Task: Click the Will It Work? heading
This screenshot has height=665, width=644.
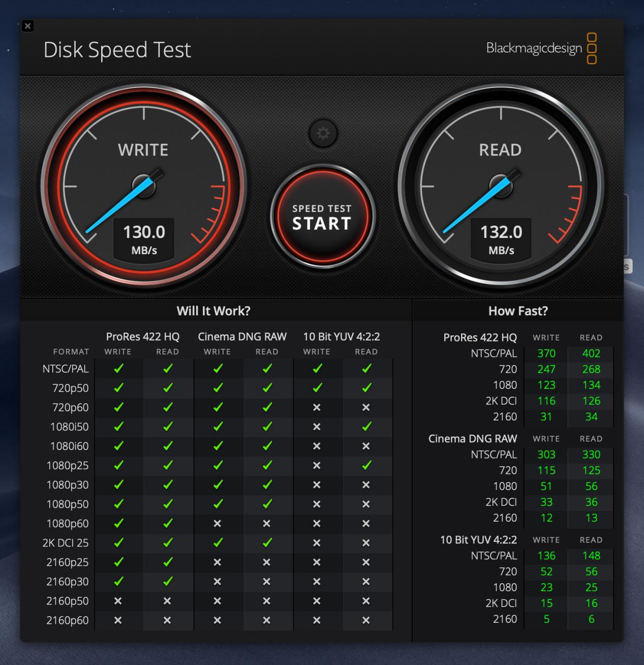Action: point(213,311)
